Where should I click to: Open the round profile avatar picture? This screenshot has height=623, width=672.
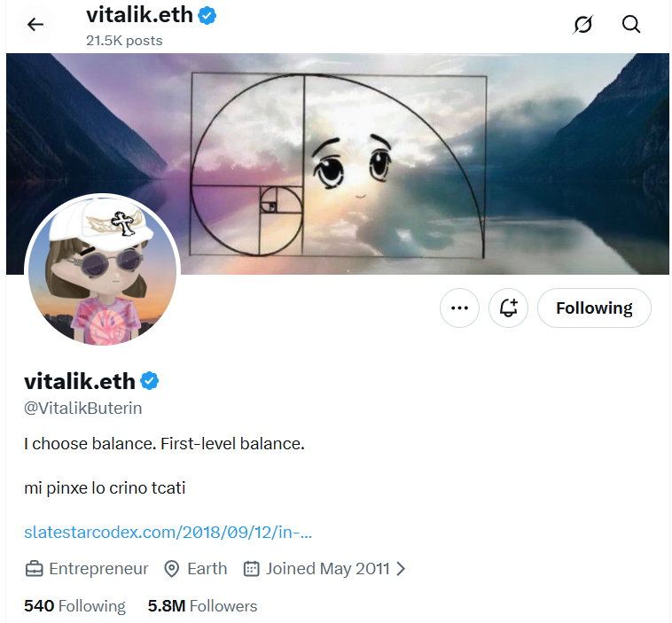pyautogui.click(x=103, y=270)
